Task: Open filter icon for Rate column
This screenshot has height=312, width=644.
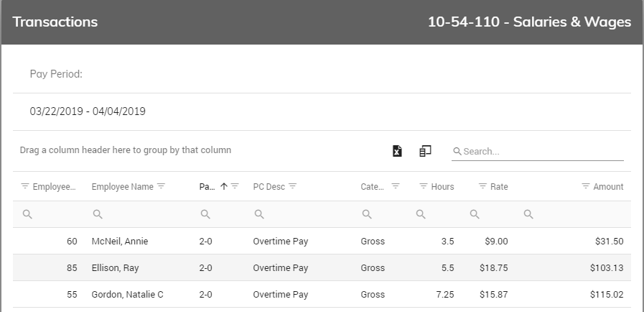Action: [483, 186]
